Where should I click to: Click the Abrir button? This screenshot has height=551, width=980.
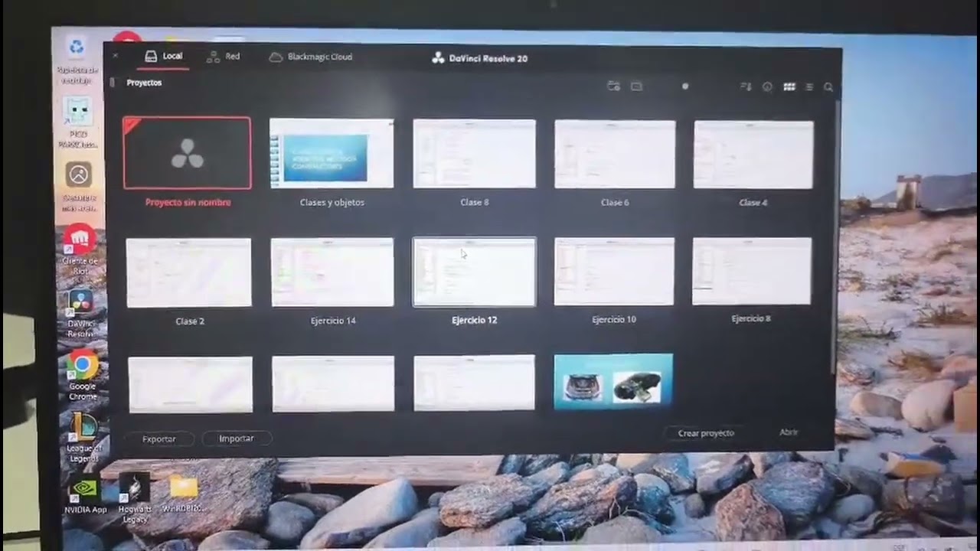point(789,432)
